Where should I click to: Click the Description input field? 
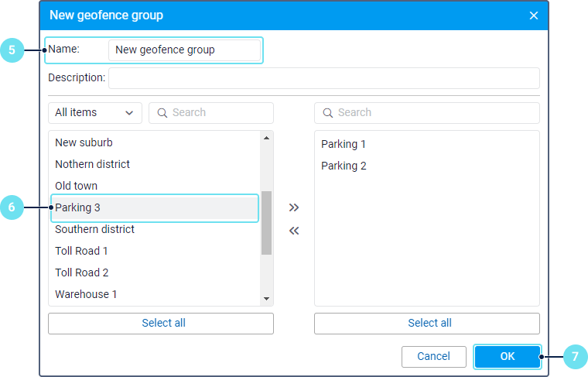pyautogui.click(x=323, y=78)
